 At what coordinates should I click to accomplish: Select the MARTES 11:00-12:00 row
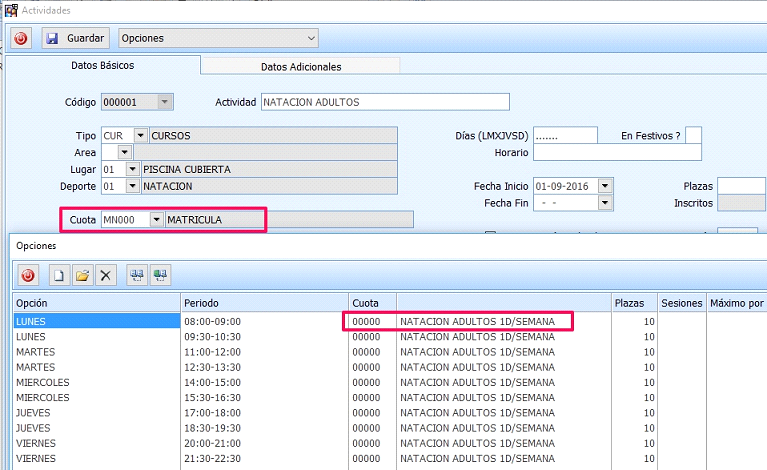[x=96, y=352]
